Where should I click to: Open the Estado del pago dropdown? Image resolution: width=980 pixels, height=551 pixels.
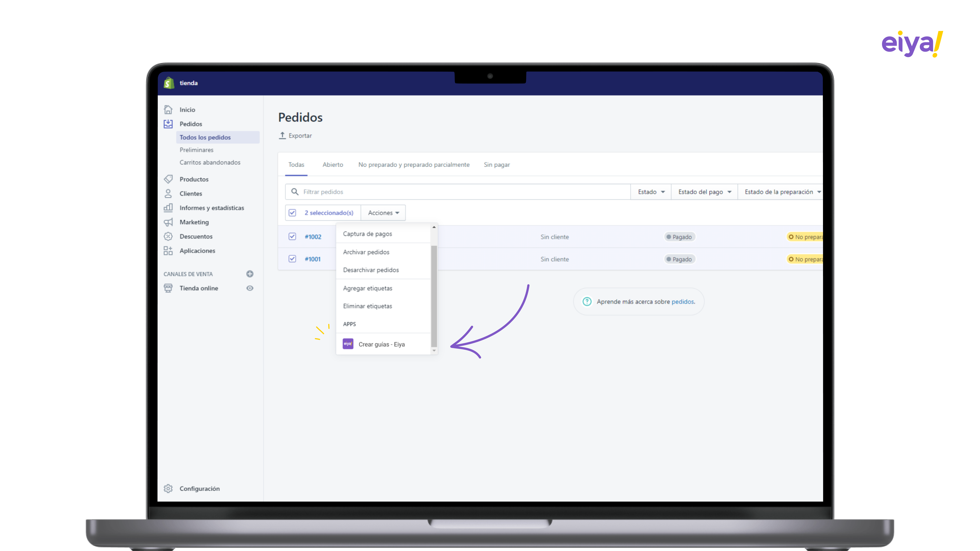pos(705,192)
